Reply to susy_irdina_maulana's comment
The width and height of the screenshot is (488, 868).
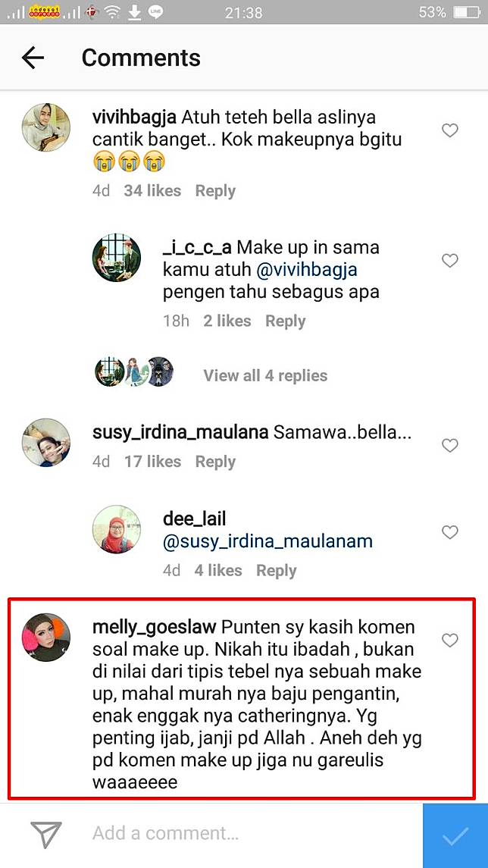pyautogui.click(x=215, y=462)
